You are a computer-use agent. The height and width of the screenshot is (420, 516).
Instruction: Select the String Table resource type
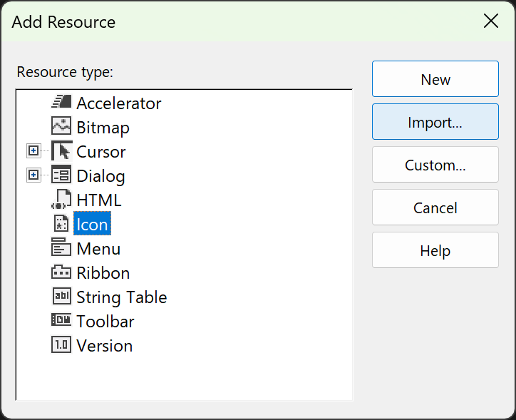(121, 297)
